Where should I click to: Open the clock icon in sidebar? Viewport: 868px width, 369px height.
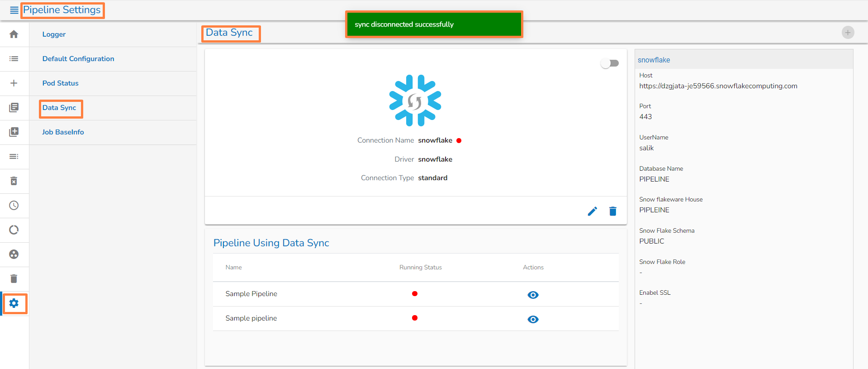[14, 206]
